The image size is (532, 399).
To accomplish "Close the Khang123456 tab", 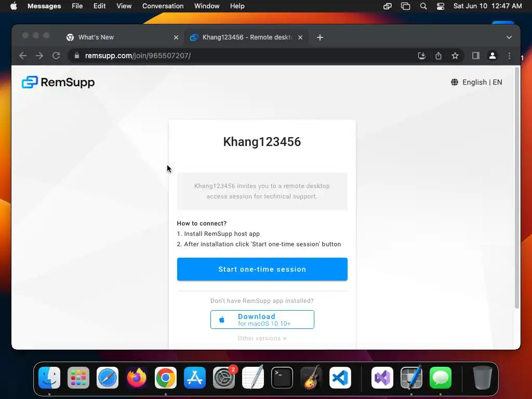I will click(x=300, y=37).
